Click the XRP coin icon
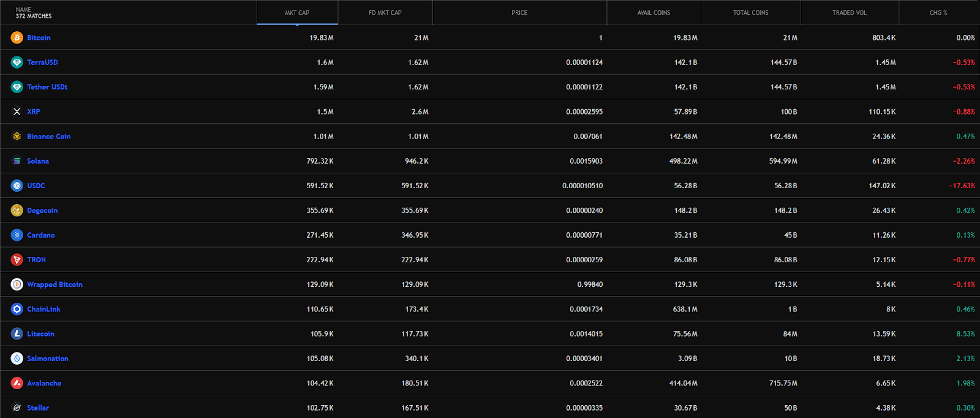The image size is (980, 418). click(x=17, y=112)
